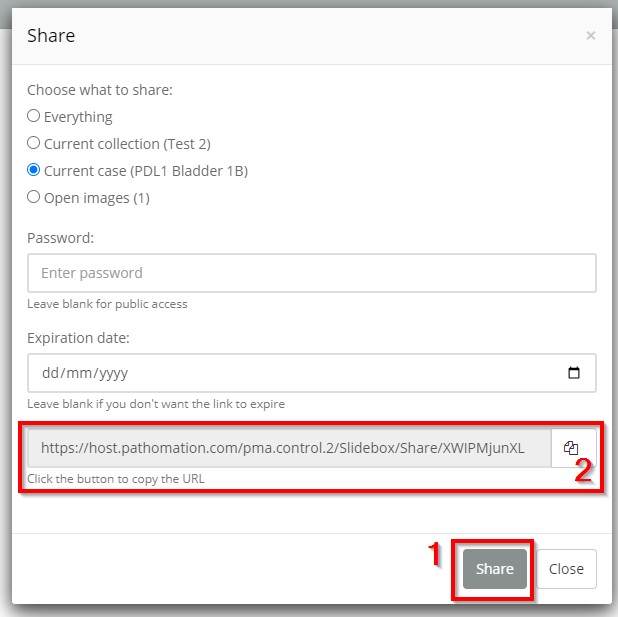Click the copy URL icon button
The height and width of the screenshot is (617, 618).
(572, 448)
